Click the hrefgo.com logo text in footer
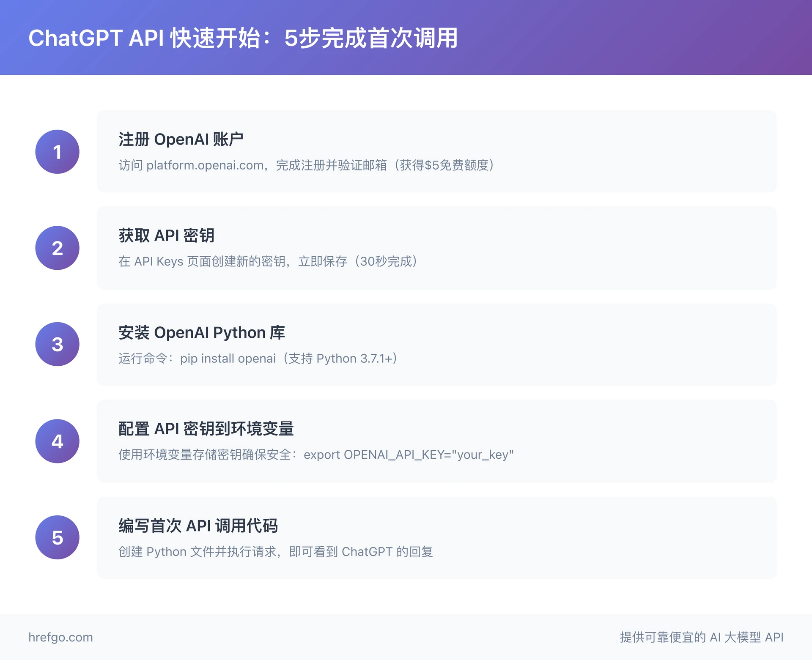Screen dimensions: 812x660 (60, 638)
